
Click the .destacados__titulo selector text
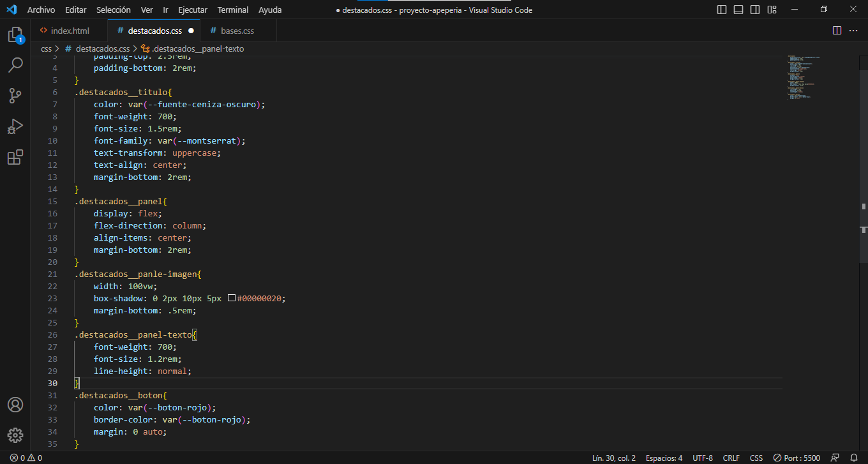pyautogui.click(x=121, y=92)
